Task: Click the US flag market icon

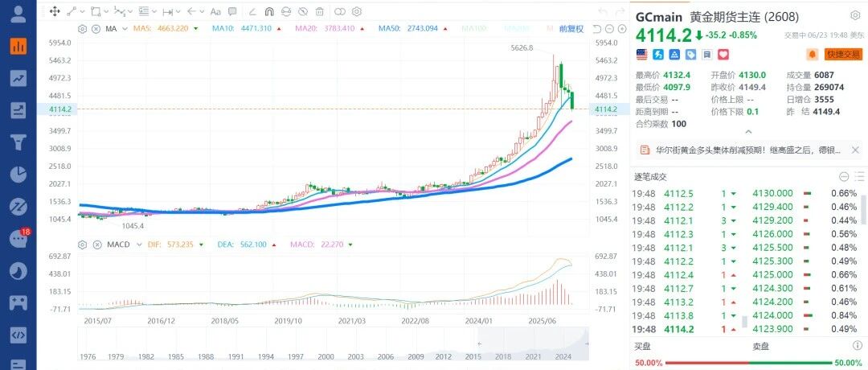Action: coord(642,54)
